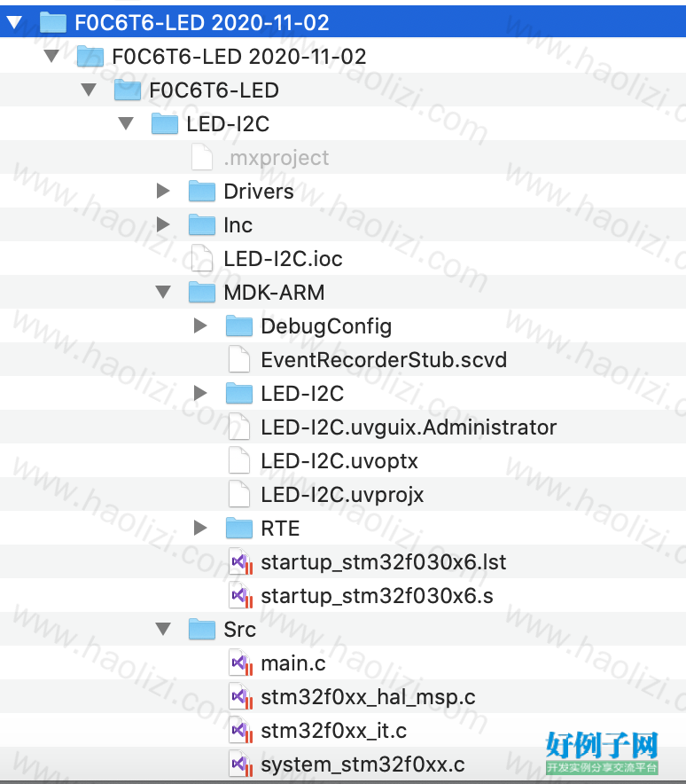Click the Visual Studio icon of stm32f0xx_it.c
This screenshot has height=784, width=686.
pyautogui.click(x=241, y=731)
